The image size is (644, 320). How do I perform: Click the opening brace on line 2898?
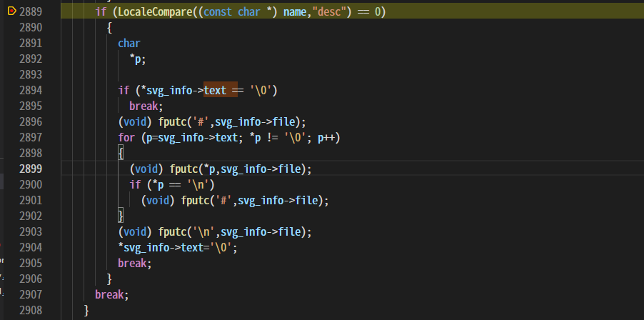(x=121, y=153)
